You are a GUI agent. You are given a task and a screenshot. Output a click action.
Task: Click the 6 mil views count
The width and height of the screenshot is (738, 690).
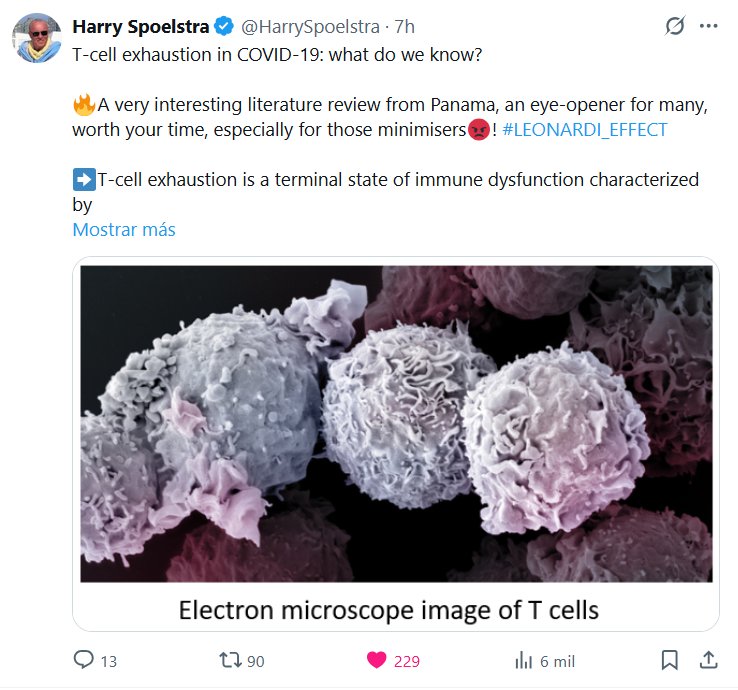tap(556, 661)
